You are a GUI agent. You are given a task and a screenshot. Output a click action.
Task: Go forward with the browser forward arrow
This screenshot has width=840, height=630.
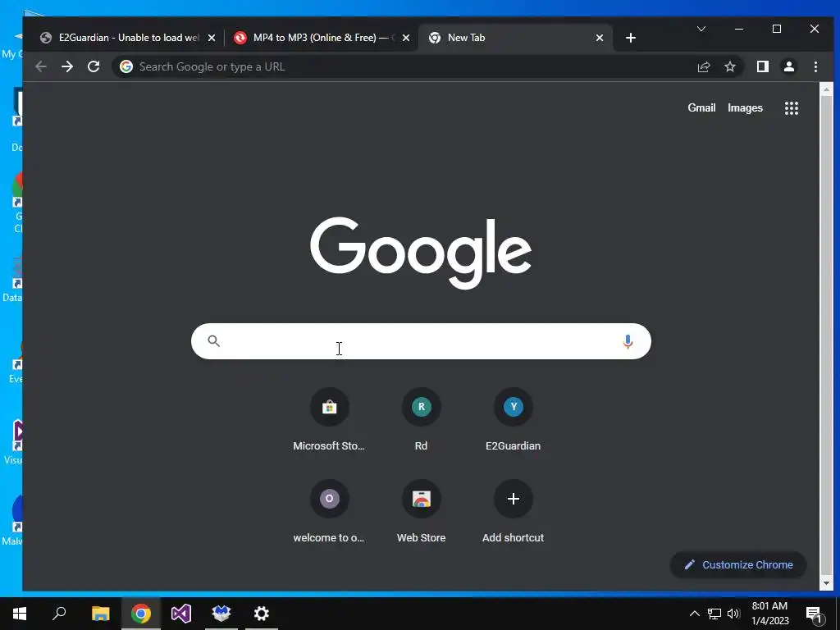click(67, 66)
